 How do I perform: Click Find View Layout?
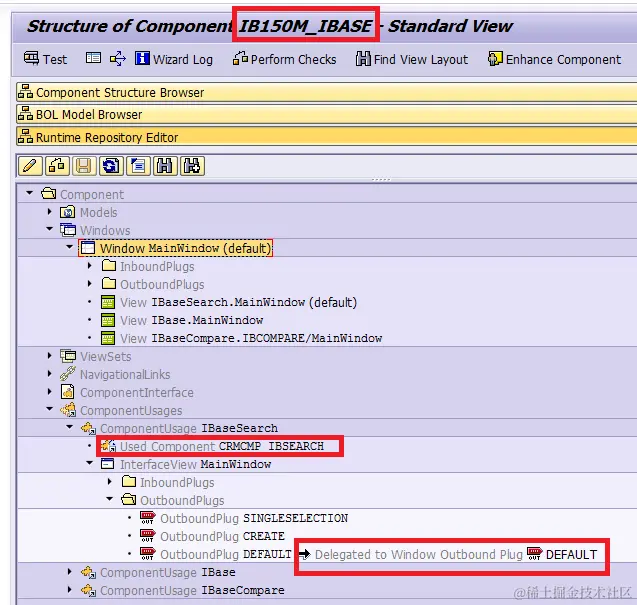tap(412, 59)
